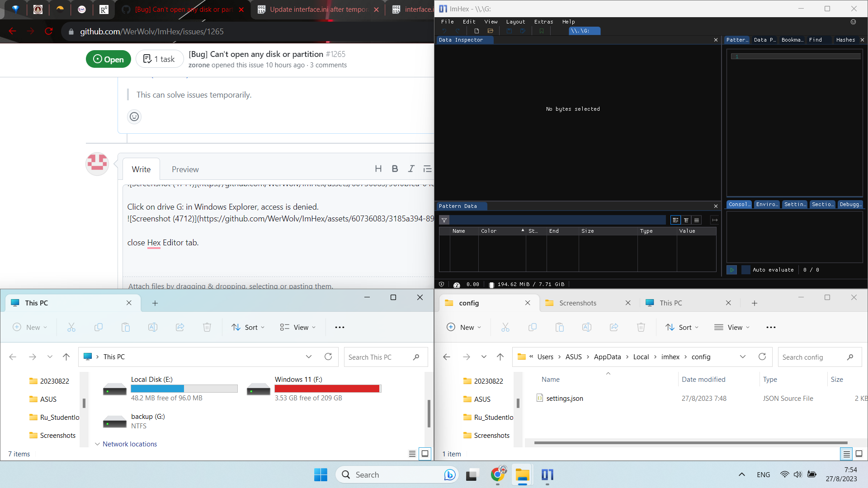
Task: Click the shield icon in ImHex status bar
Action: 442,284
